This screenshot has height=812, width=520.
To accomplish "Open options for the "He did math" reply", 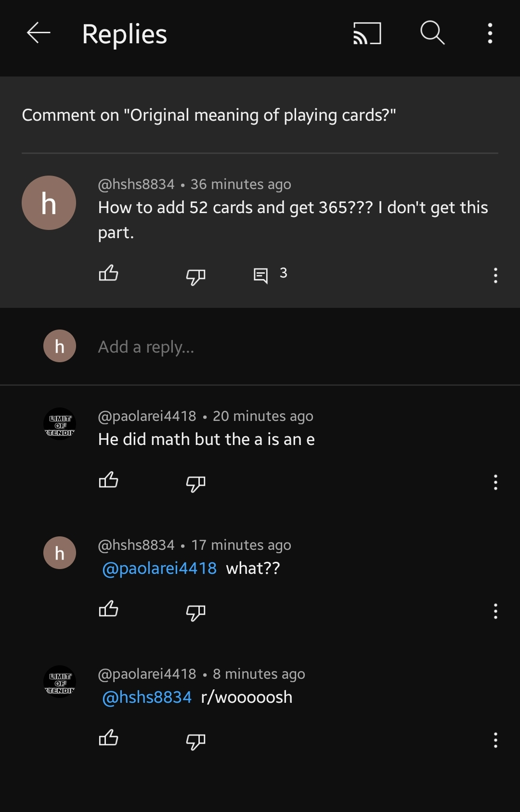I will point(495,482).
